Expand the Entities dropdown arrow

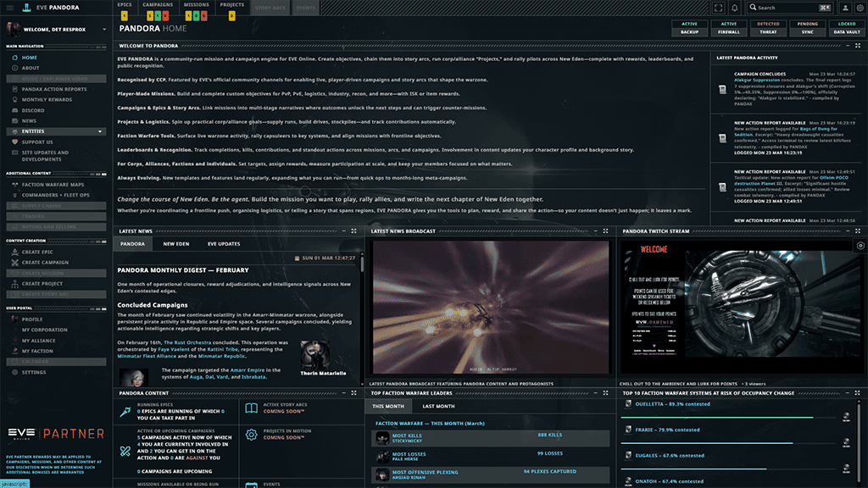point(100,131)
